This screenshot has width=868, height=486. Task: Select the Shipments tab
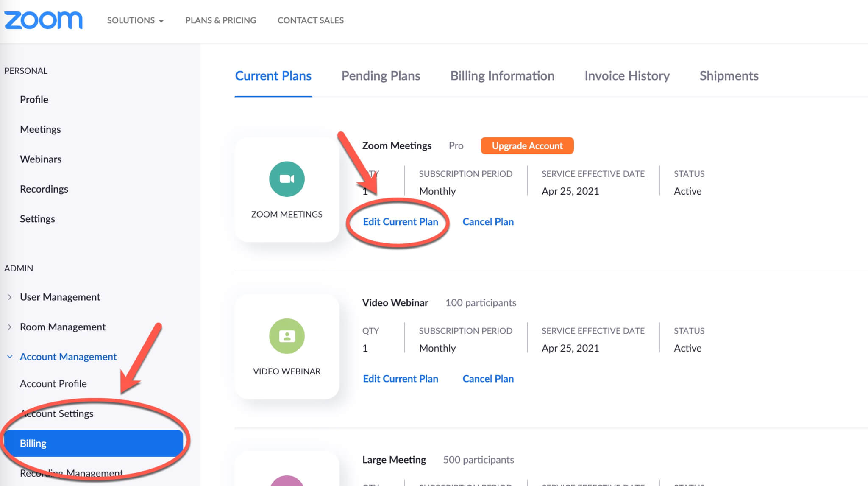pyautogui.click(x=729, y=76)
